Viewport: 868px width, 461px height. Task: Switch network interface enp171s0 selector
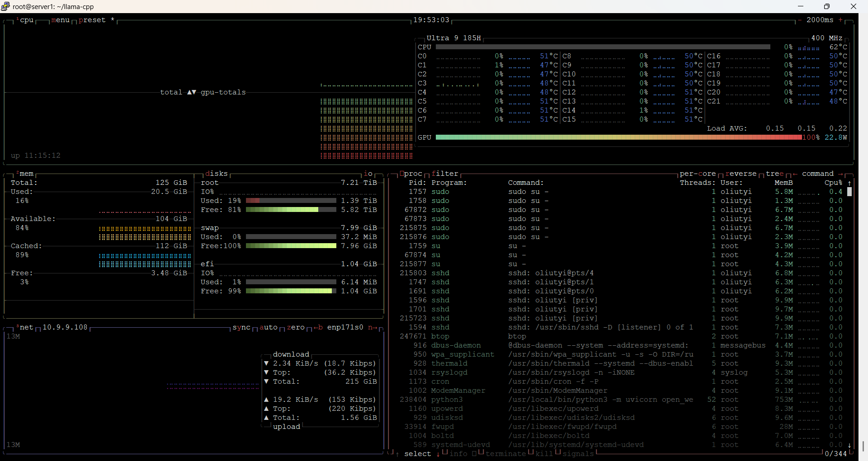coord(345,327)
